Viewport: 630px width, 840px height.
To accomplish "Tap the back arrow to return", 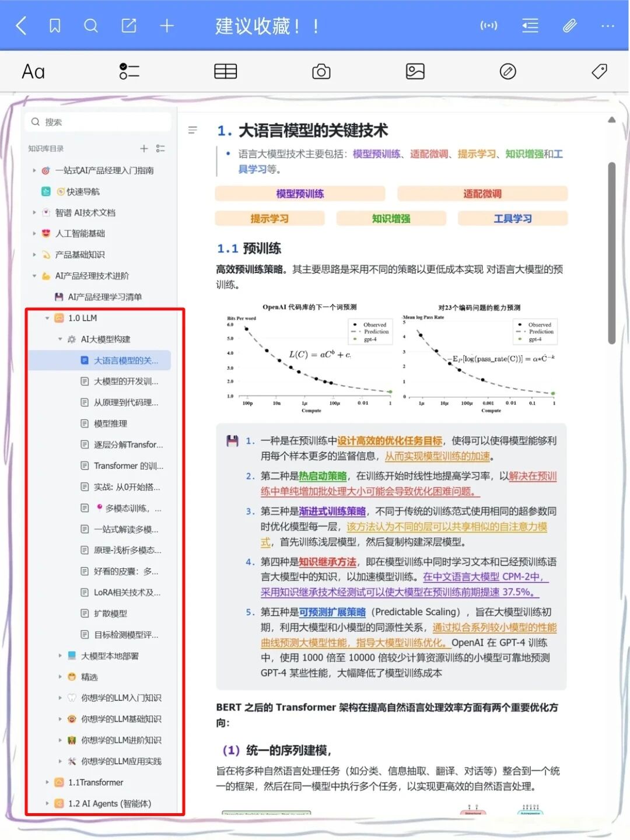I will coord(20,26).
